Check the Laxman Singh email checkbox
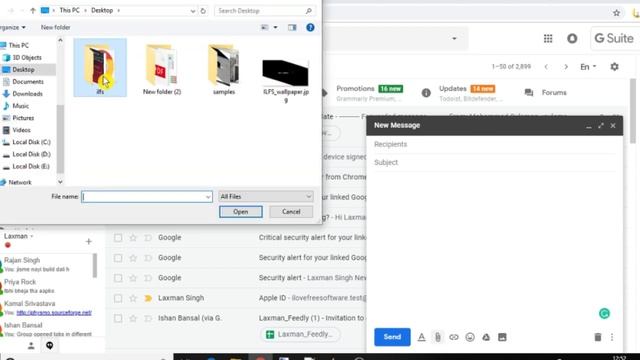The width and height of the screenshot is (640, 360). click(x=118, y=298)
